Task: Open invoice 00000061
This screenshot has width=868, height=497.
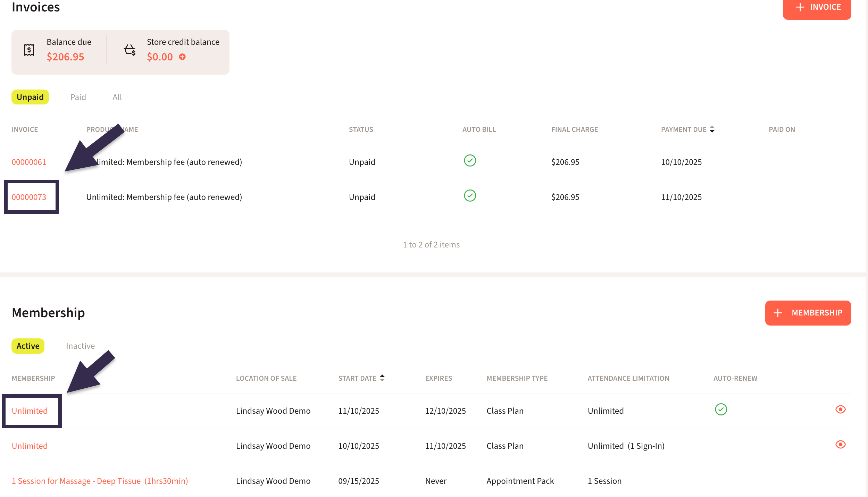Action: pyautogui.click(x=29, y=162)
